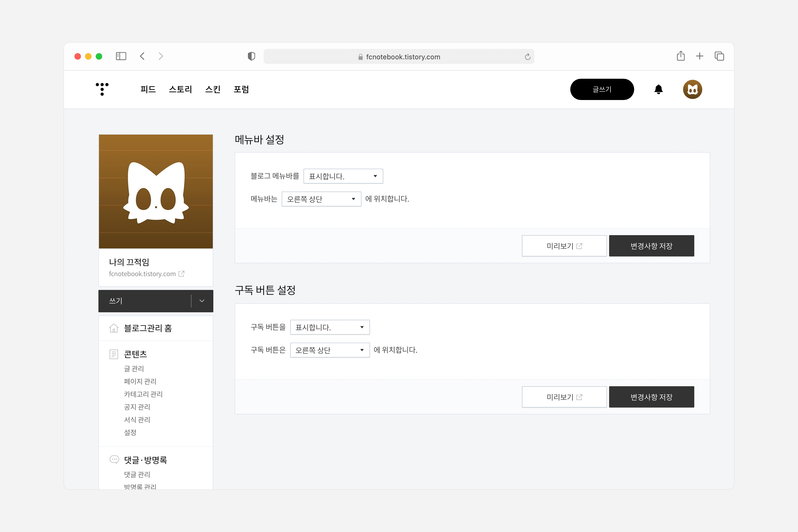Open the 구독 버튼 display dropdown
Screen dimensions: 798x532
pos(330,327)
